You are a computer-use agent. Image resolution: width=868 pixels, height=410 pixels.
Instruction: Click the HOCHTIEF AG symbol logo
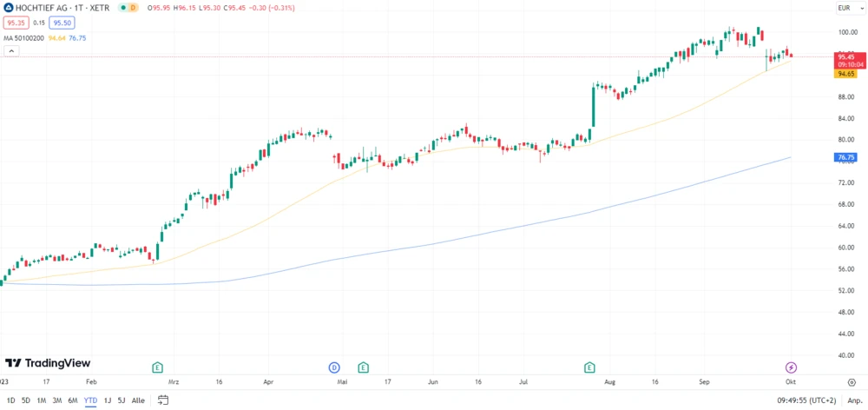[8, 8]
